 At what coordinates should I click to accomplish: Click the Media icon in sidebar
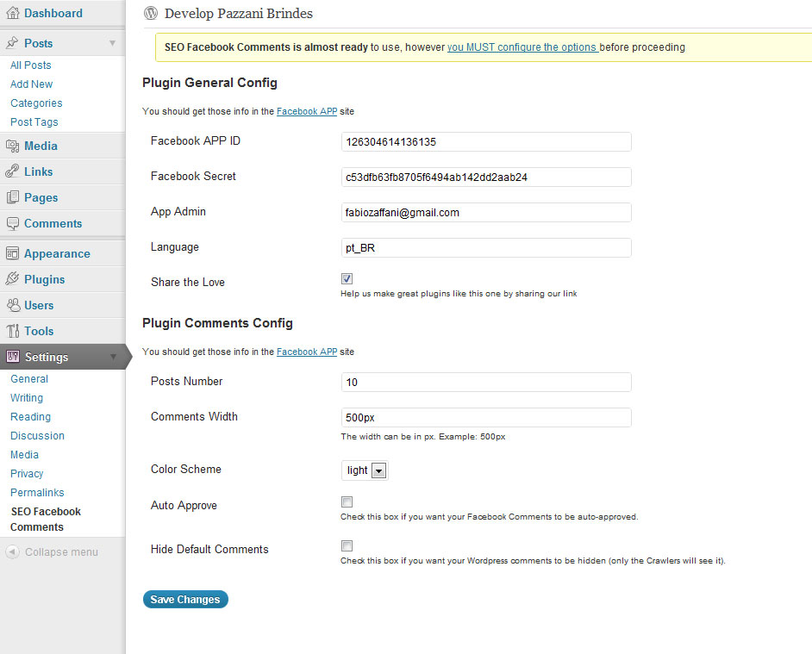coord(12,146)
